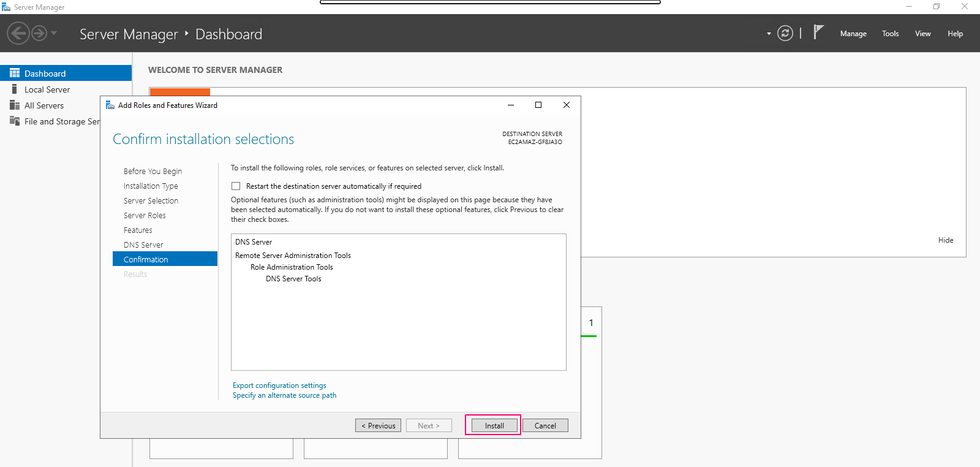Click the Previous button

click(x=379, y=425)
